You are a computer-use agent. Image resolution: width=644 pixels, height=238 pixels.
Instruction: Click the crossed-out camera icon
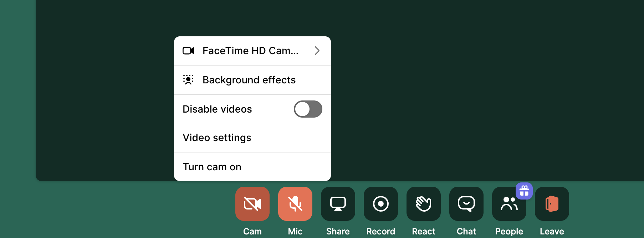252,204
